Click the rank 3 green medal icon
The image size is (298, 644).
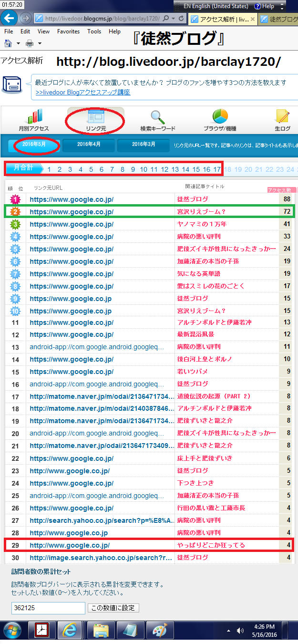(14, 224)
